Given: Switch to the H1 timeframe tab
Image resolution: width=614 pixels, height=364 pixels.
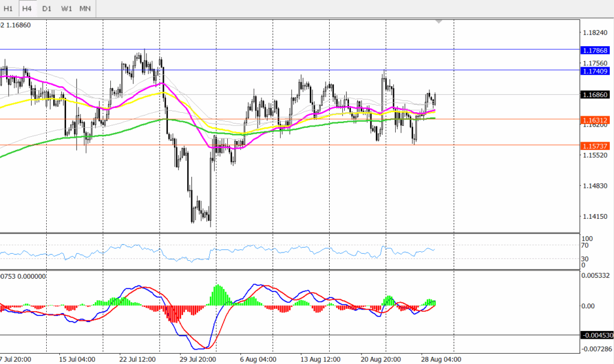Looking at the screenshot, I should [x=8, y=9].
